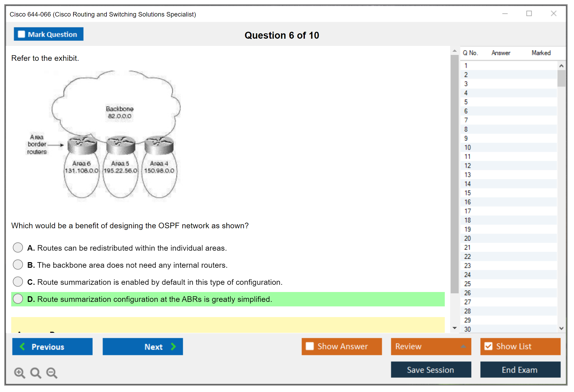
Task: Click the Area 6 border router icon
Action: 82,145
